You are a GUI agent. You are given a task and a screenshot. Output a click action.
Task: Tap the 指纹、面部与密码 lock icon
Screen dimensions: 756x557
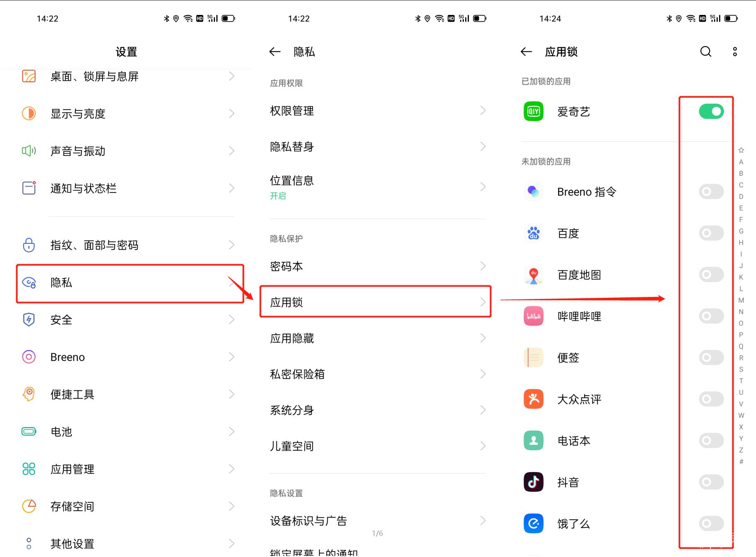tap(29, 245)
